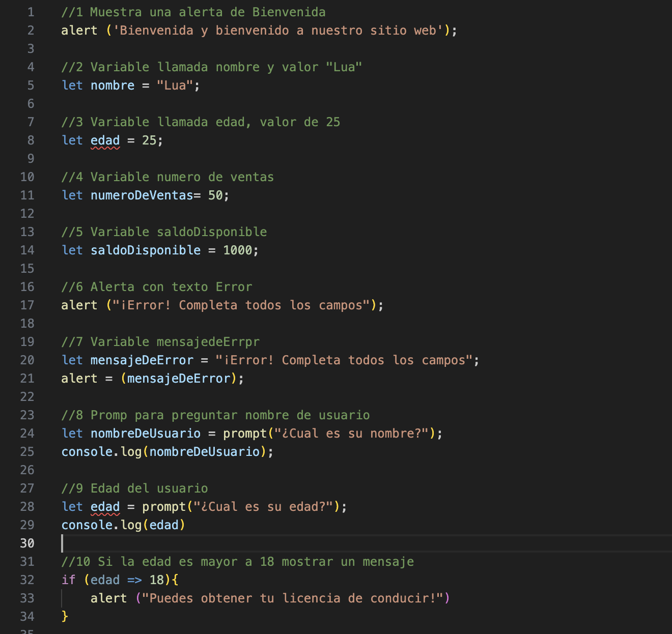
Task: Click 'saldoDisponible' in the let statement on line 14
Action: (x=146, y=250)
